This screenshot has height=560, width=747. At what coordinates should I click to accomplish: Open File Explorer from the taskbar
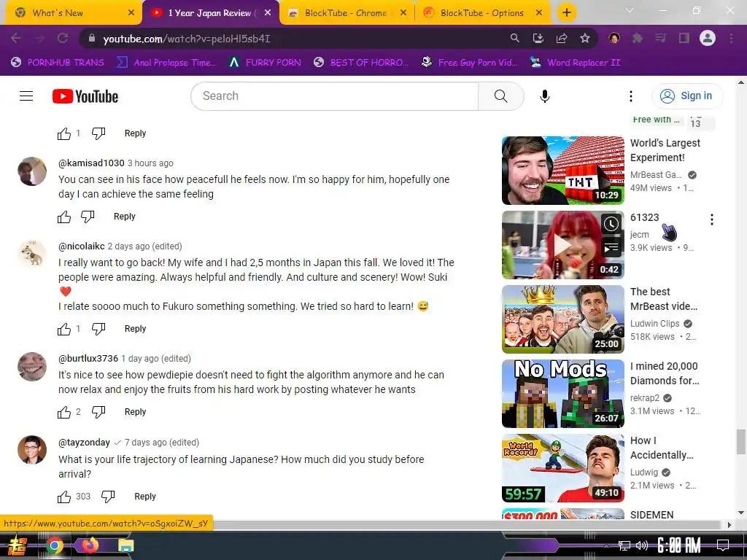tap(125, 545)
